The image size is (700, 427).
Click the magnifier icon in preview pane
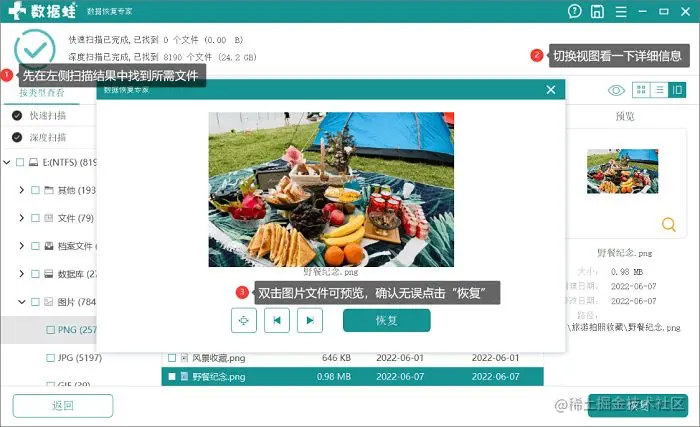coord(668,224)
